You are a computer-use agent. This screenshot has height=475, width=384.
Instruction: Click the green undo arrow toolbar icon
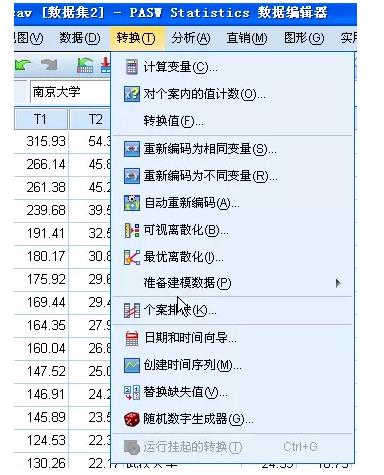pos(23,65)
